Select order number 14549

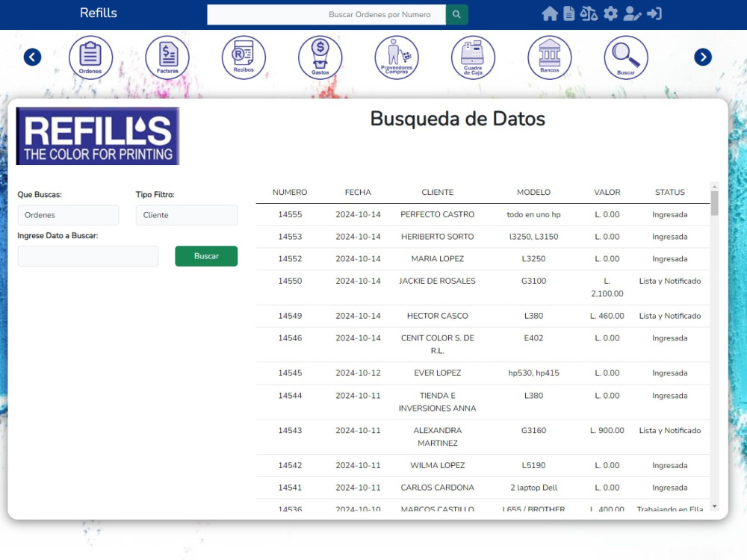click(290, 316)
